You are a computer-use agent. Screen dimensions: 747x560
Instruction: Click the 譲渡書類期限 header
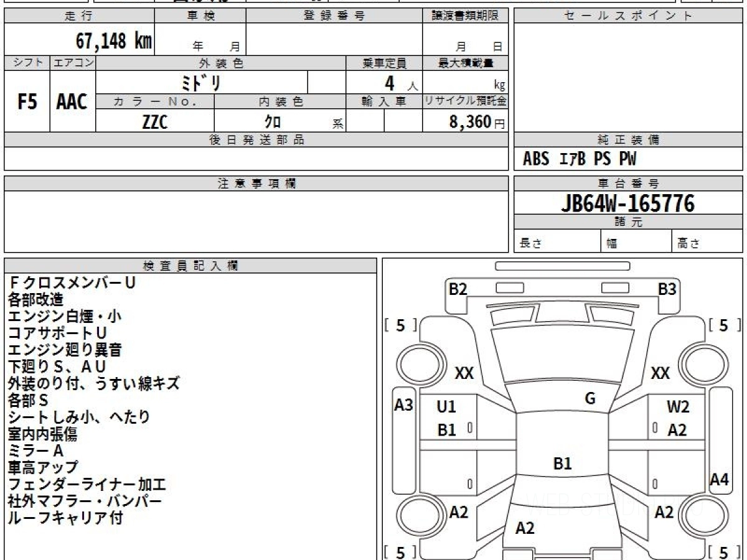tap(466, 16)
